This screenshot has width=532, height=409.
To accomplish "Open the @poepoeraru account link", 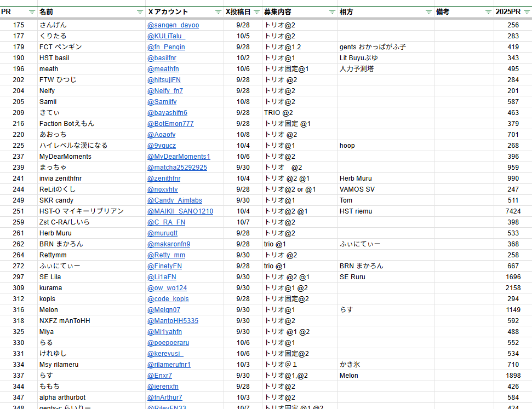I will point(168,343).
